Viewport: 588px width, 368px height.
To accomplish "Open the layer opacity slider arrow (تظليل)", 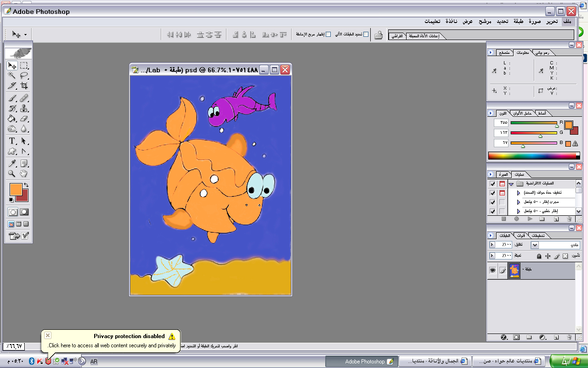I will click(x=492, y=245).
